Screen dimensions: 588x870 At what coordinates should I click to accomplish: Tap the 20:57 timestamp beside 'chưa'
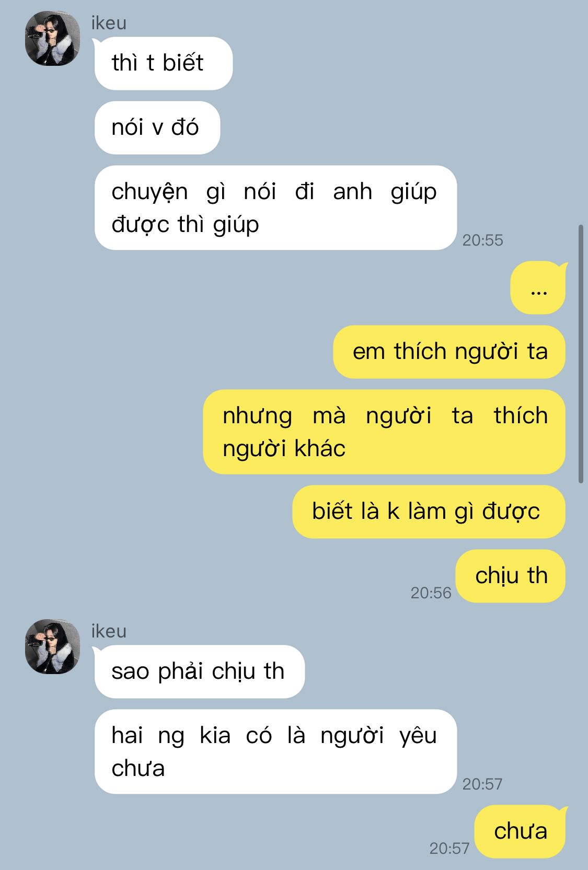449,848
